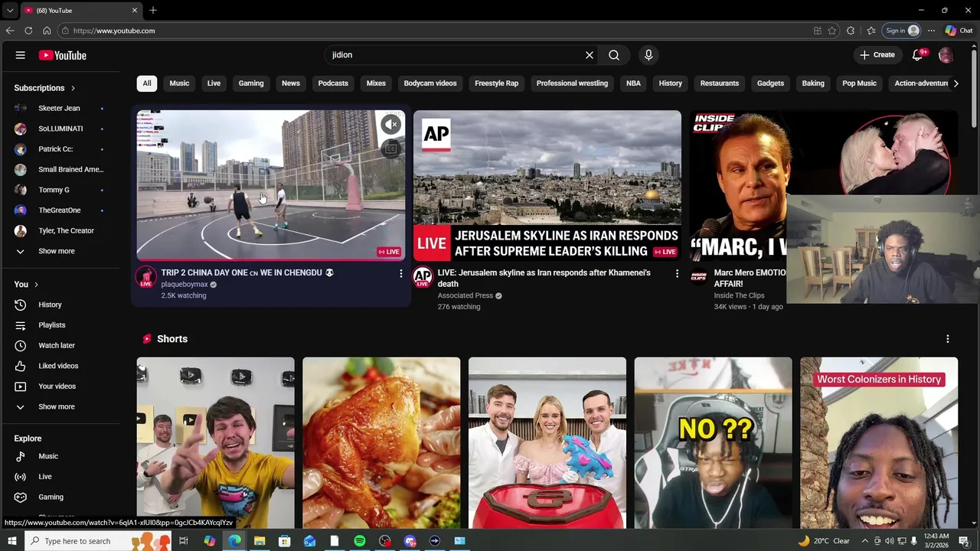
Task: Select the Gaming filter chip
Action: click(x=251, y=83)
